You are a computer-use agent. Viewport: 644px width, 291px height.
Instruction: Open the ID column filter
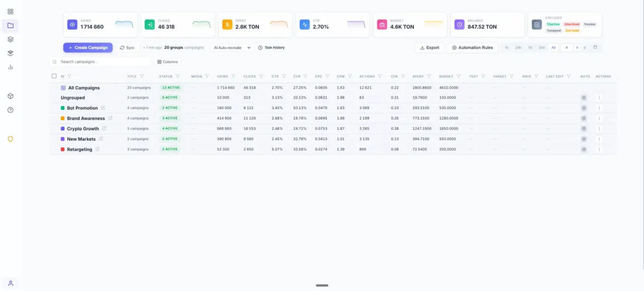tap(69, 77)
